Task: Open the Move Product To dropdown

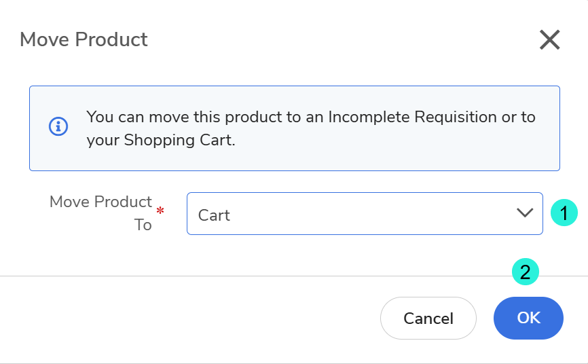Action: [x=364, y=214]
